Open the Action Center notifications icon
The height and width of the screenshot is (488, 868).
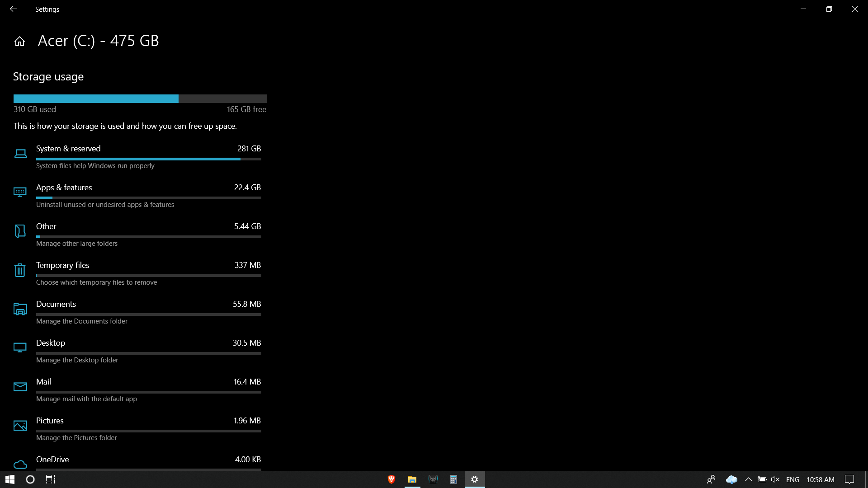[x=849, y=479]
